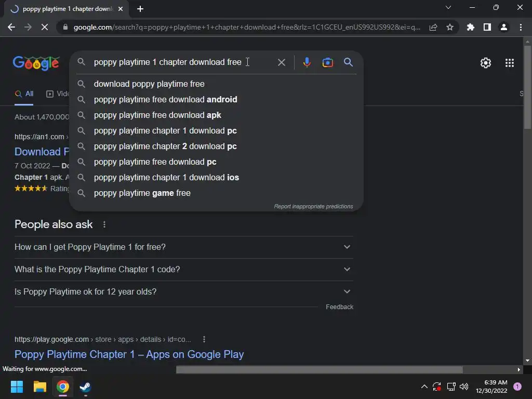The width and height of the screenshot is (532, 399).
Task: Open the clock and date in the taskbar
Action: click(491, 387)
